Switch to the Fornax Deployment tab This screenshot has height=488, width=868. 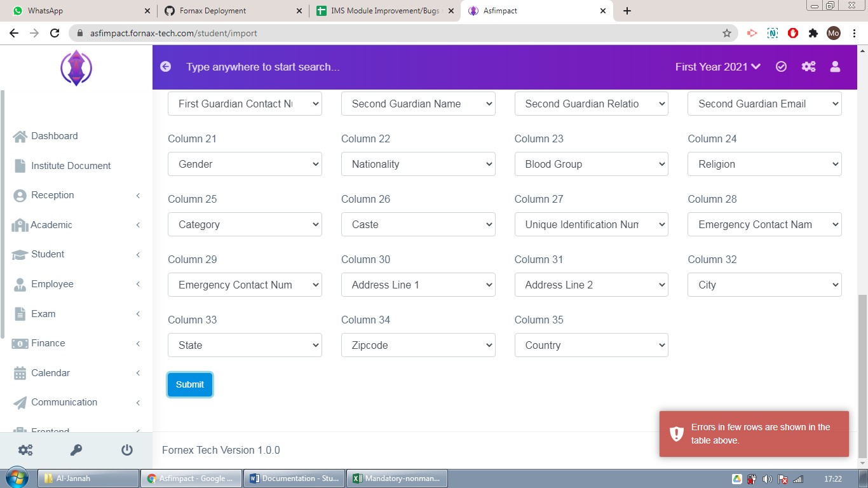coord(233,11)
